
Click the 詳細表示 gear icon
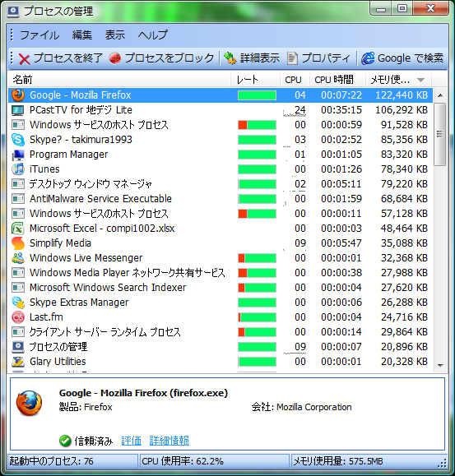tap(230, 58)
